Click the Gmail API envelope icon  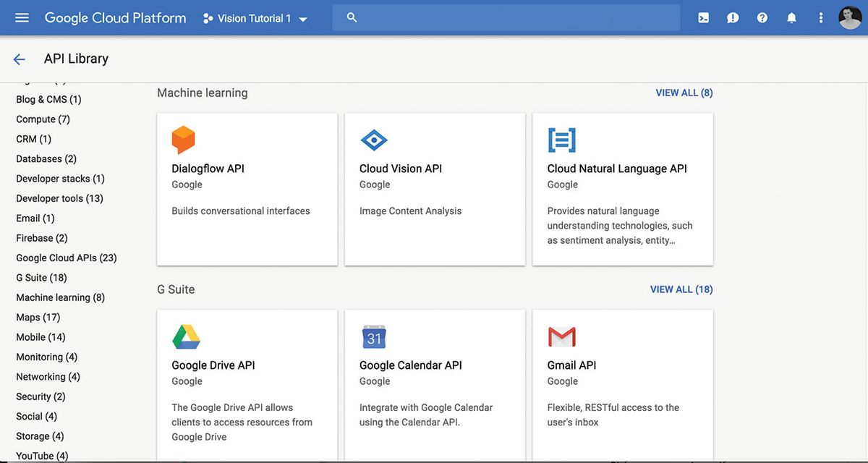pos(561,336)
